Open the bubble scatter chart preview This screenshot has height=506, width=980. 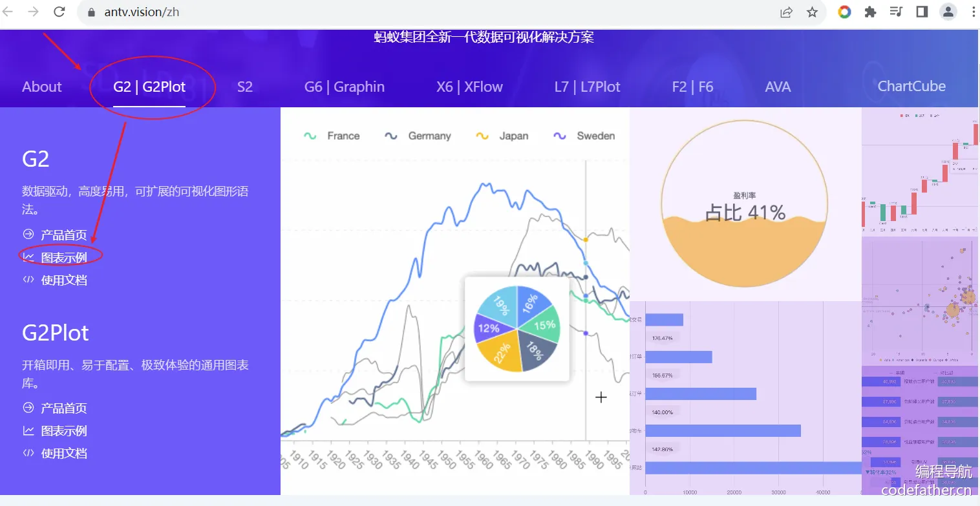[x=921, y=301]
